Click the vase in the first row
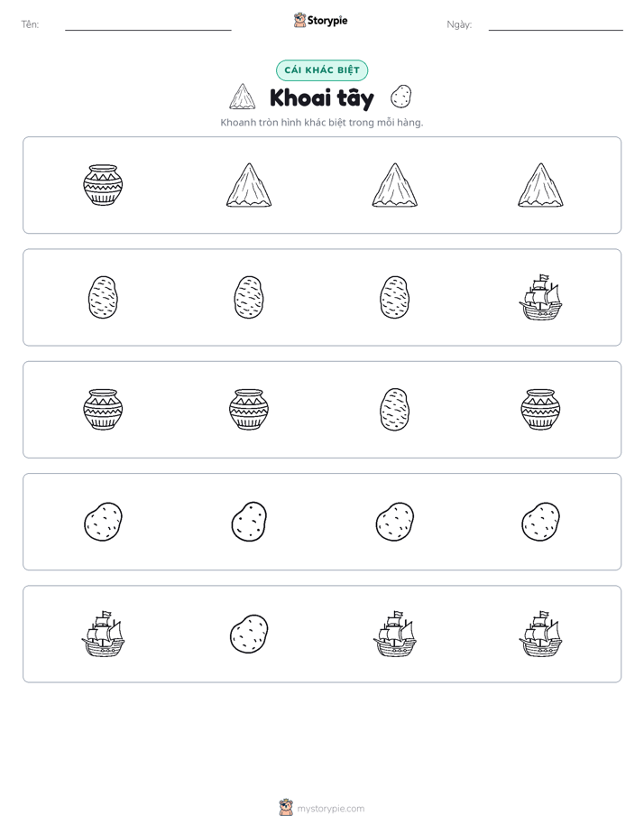Viewport: 644px width, 834px height. [103, 184]
